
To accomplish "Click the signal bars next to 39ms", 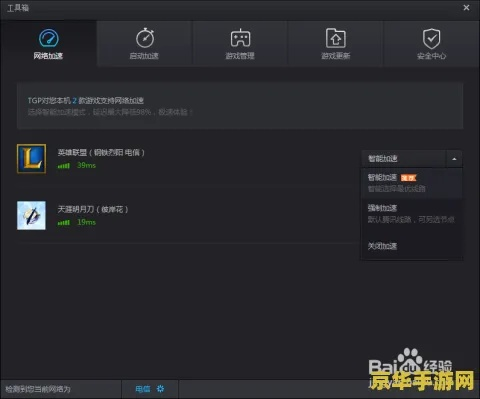I will (64, 166).
